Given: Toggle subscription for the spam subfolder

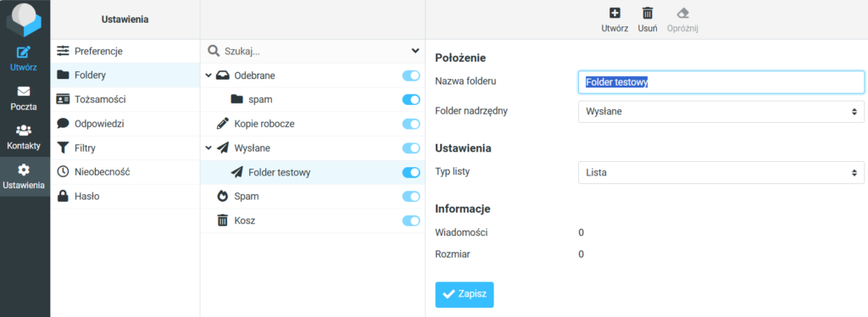Looking at the screenshot, I should click(411, 99).
